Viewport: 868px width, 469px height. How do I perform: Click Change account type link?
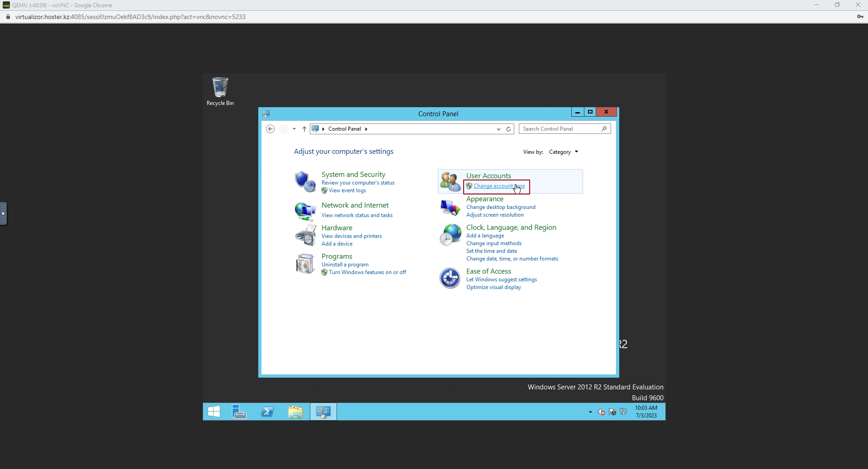point(499,186)
